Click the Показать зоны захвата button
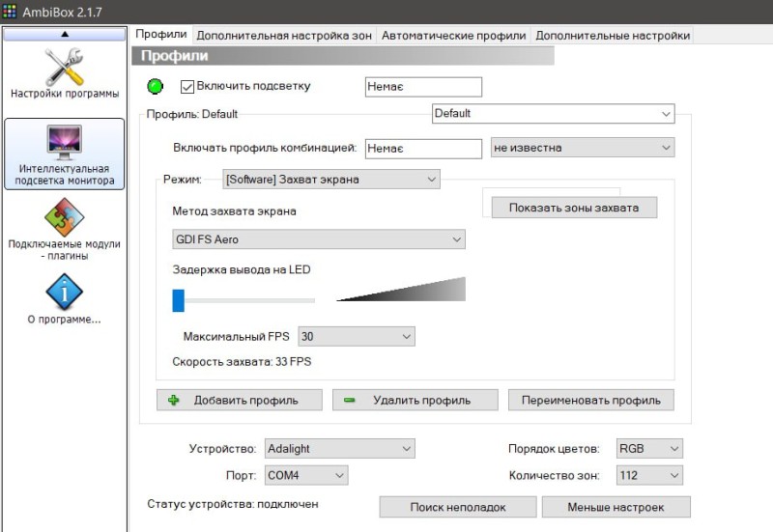 coord(573,208)
